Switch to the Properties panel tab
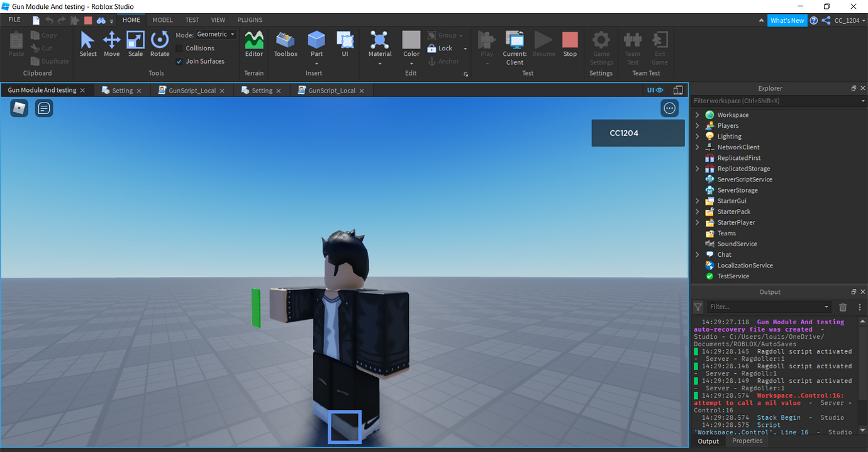Screen dimensions: 868x452 pos(747,441)
